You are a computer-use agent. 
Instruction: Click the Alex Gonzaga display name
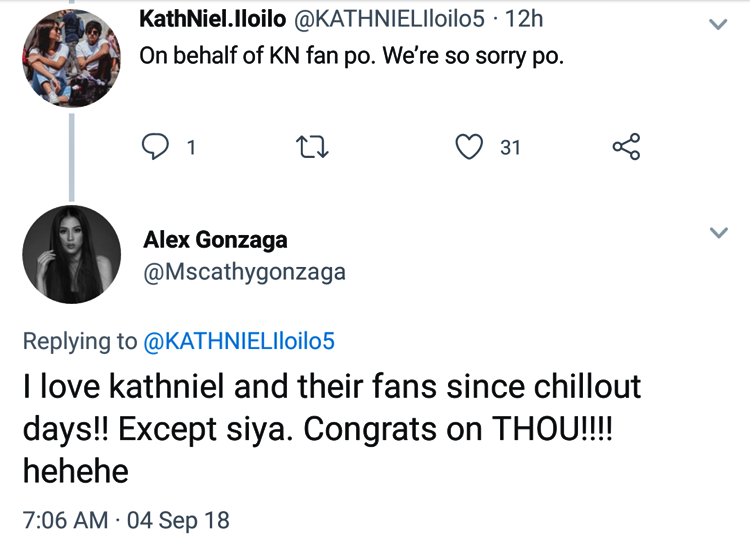click(x=215, y=239)
